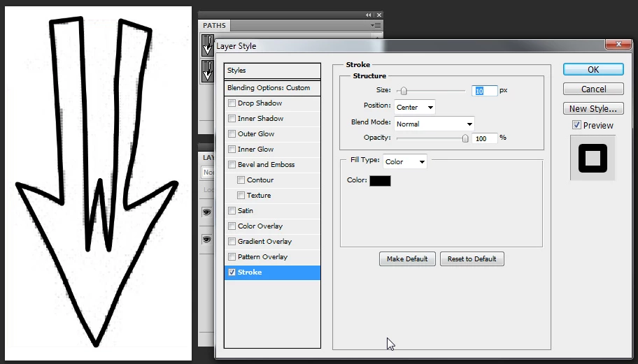Select the second path thumbnail in Paths panel
The height and width of the screenshot is (364, 638).
tap(208, 71)
